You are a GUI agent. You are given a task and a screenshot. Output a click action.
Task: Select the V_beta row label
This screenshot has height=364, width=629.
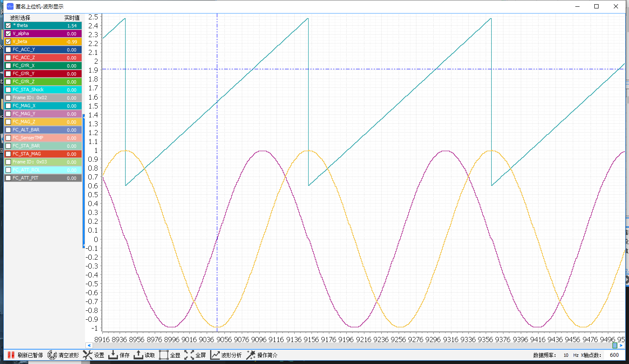tap(20, 41)
